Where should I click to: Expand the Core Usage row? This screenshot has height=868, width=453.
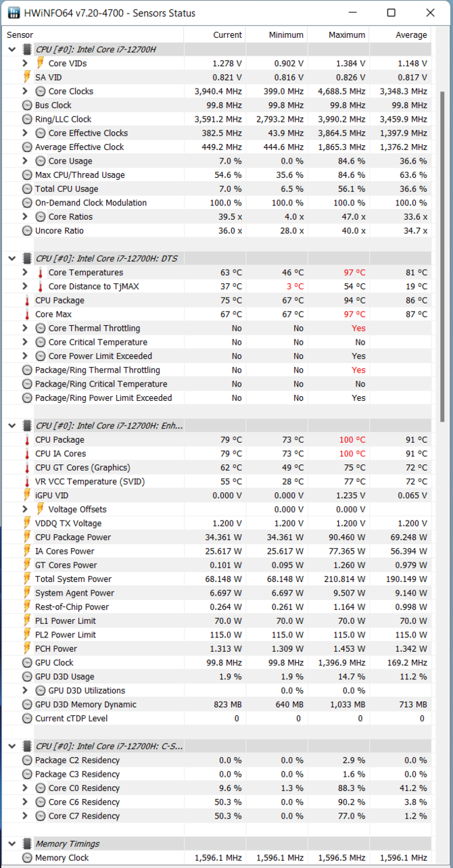pyautogui.click(x=25, y=161)
